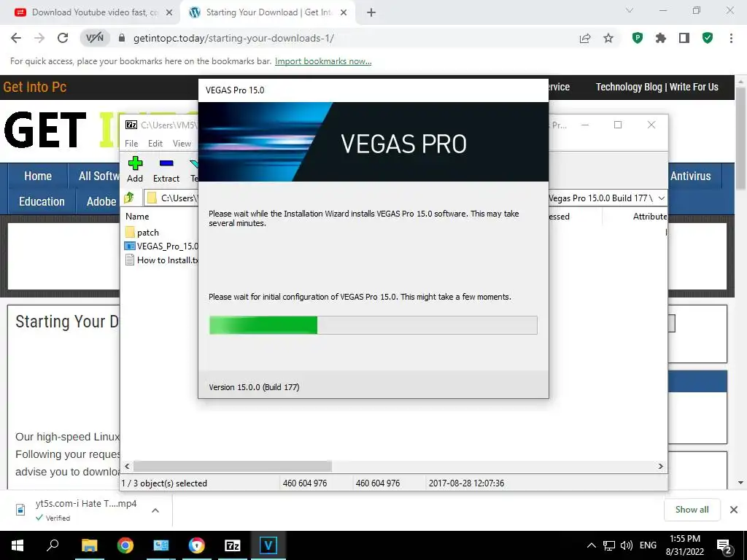Open 7-Zip taskbar icon
This screenshot has height=560, width=747.
tap(232, 545)
